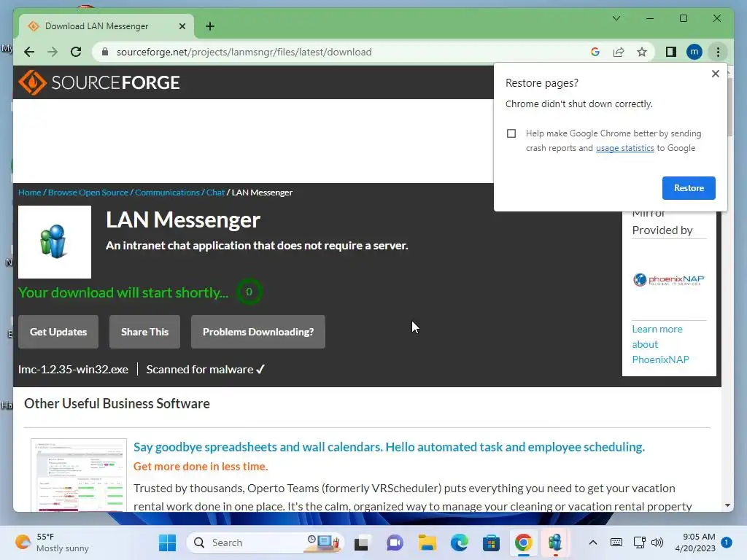Open Chat breadcrumb link

click(x=215, y=192)
